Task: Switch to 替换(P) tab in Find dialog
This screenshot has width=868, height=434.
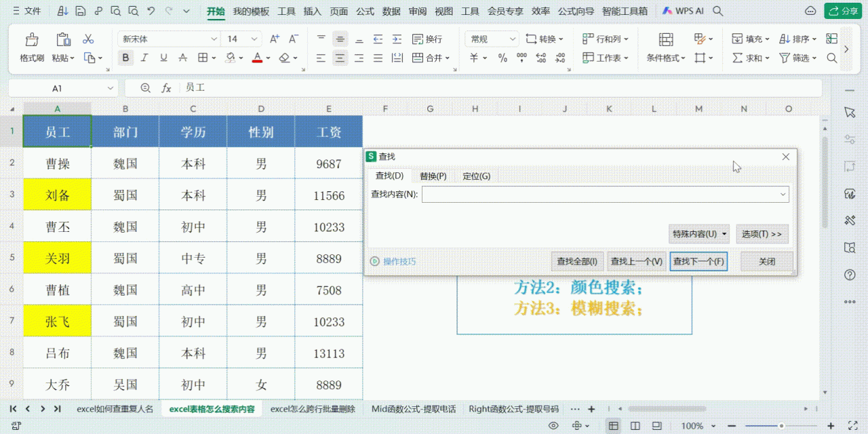Action: tap(433, 176)
